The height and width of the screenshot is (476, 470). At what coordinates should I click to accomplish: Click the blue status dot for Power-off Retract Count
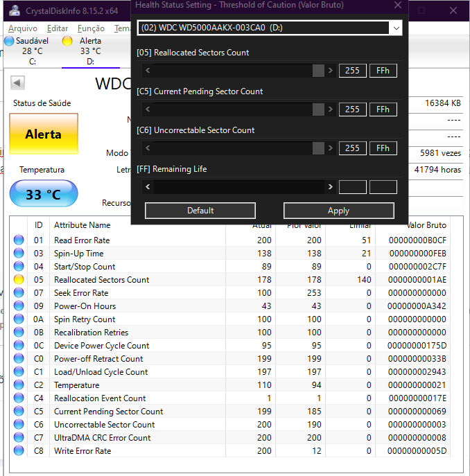(19, 358)
